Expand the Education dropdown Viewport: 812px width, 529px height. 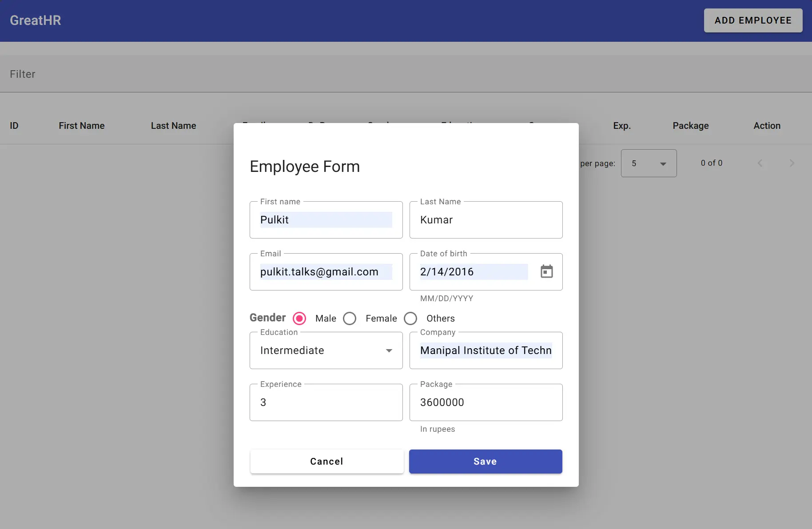click(326, 350)
